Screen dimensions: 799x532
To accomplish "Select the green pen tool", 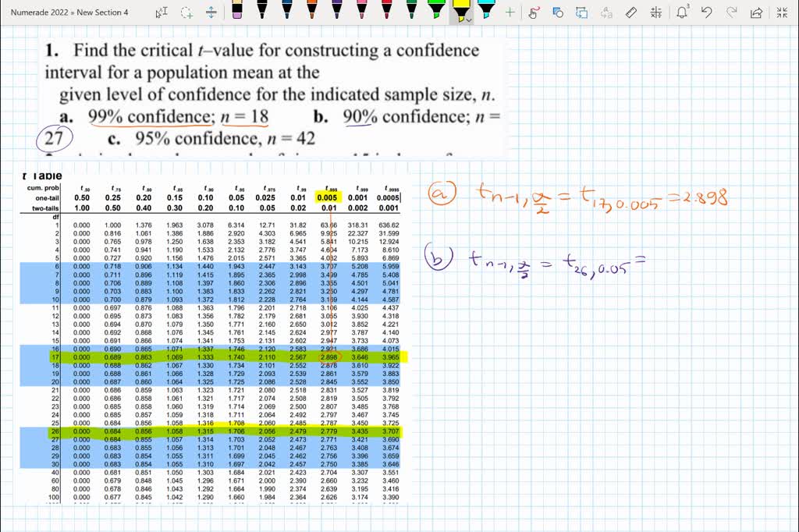I will (410, 12).
